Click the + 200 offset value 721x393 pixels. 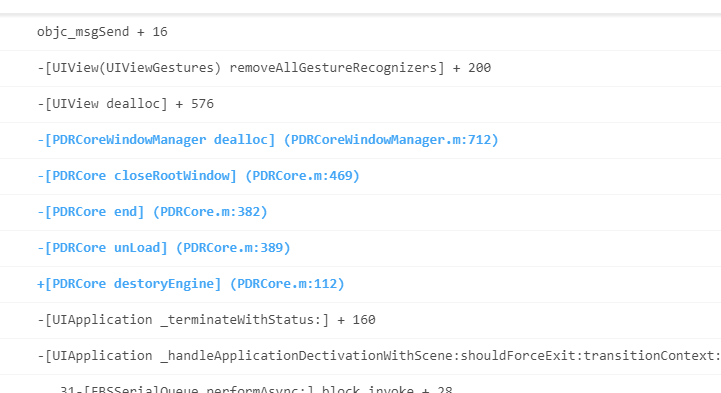click(x=472, y=68)
